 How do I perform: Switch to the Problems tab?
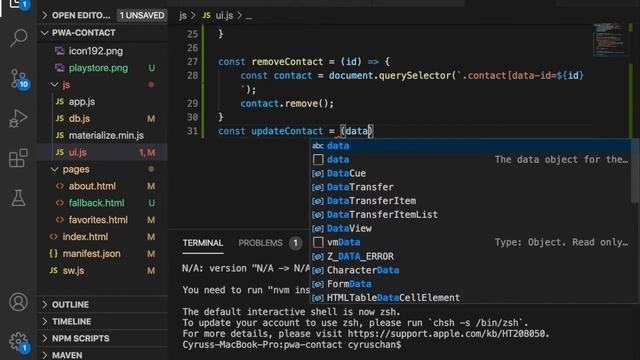click(x=260, y=243)
